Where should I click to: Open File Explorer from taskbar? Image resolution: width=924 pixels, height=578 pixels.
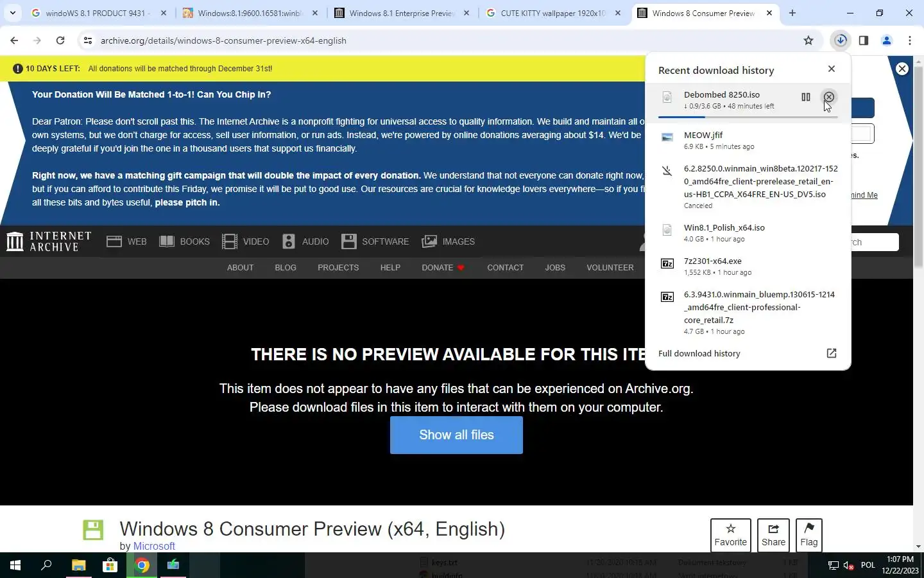pyautogui.click(x=78, y=565)
